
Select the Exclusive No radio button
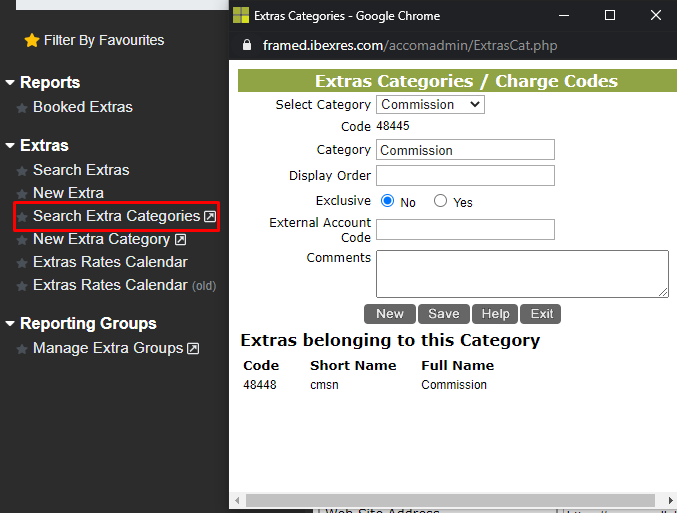pos(387,201)
